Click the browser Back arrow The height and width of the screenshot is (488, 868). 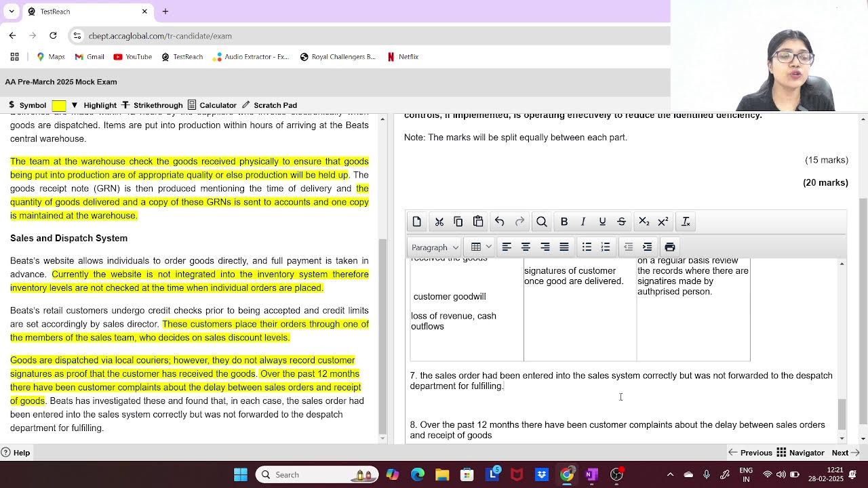click(x=12, y=35)
